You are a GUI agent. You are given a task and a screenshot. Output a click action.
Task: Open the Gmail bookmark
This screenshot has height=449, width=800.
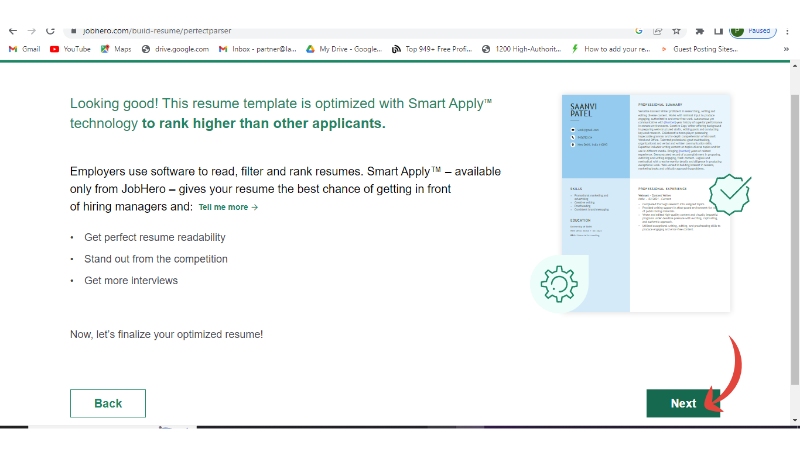pos(24,48)
